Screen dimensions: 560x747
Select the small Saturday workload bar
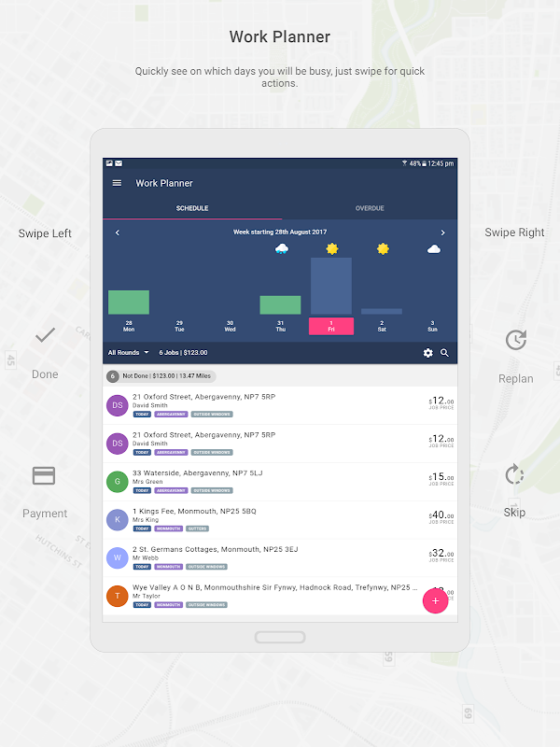(x=382, y=311)
